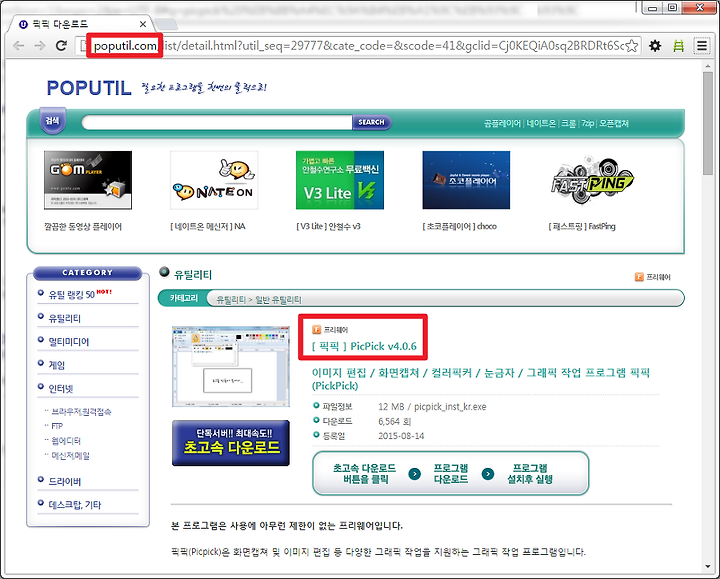This screenshot has width=720, height=579.
Task: Click the 초고속 다운로드 버튼을 클릭 step
Action: click(365, 473)
